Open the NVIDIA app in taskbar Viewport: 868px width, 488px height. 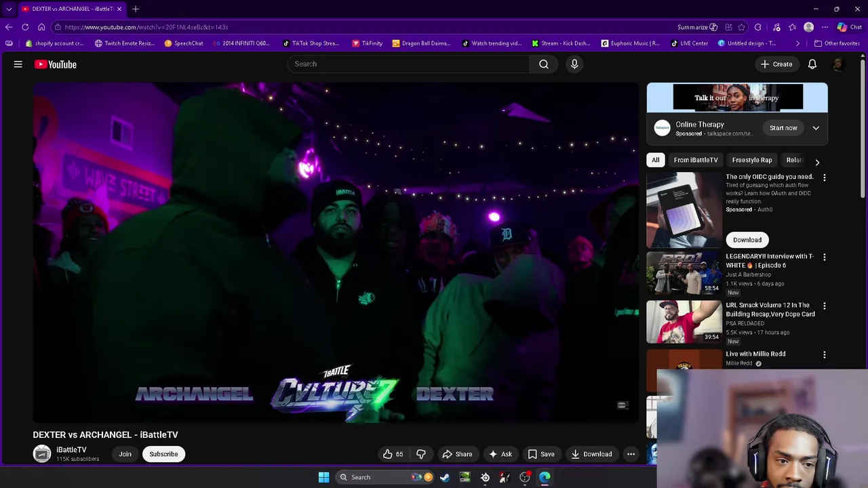(465, 477)
